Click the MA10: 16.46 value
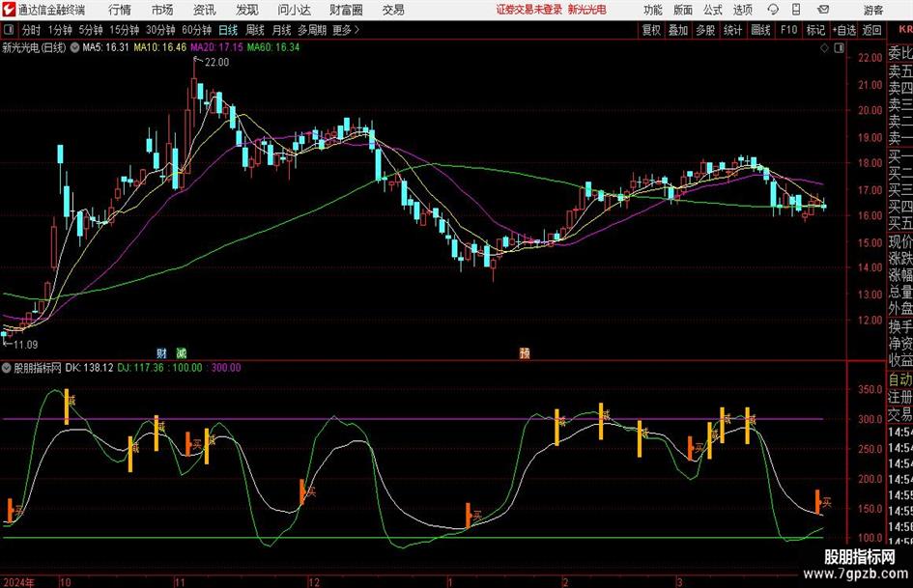The width and height of the screenshot is (913, 588). click(x=160, y=47)
